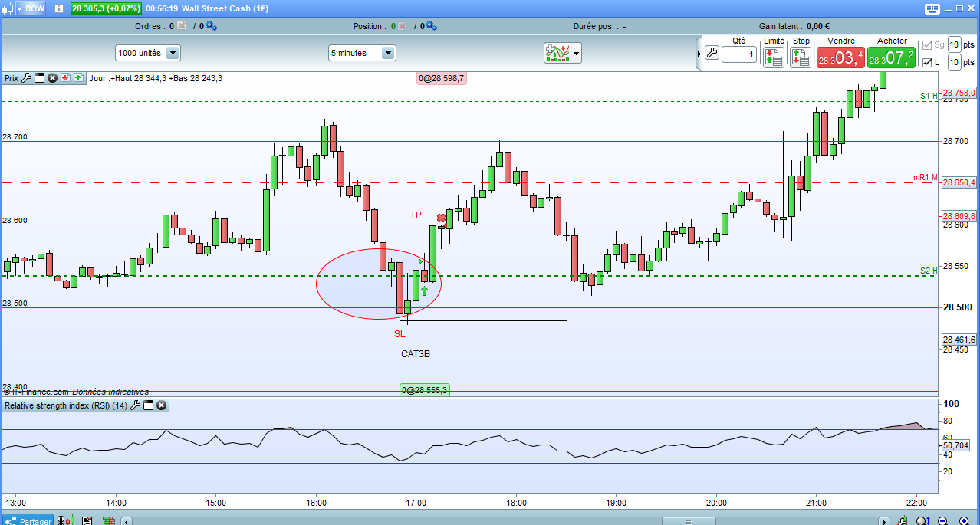
Task: Collapse the trading panel arrow
Action: click(x=699, y=54)
